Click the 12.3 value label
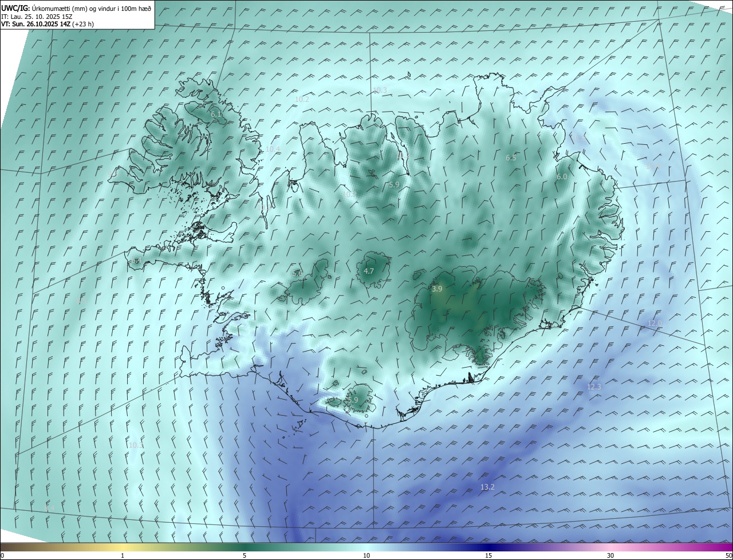This screenshot has height=560, width=733. (x=594, y=387)
